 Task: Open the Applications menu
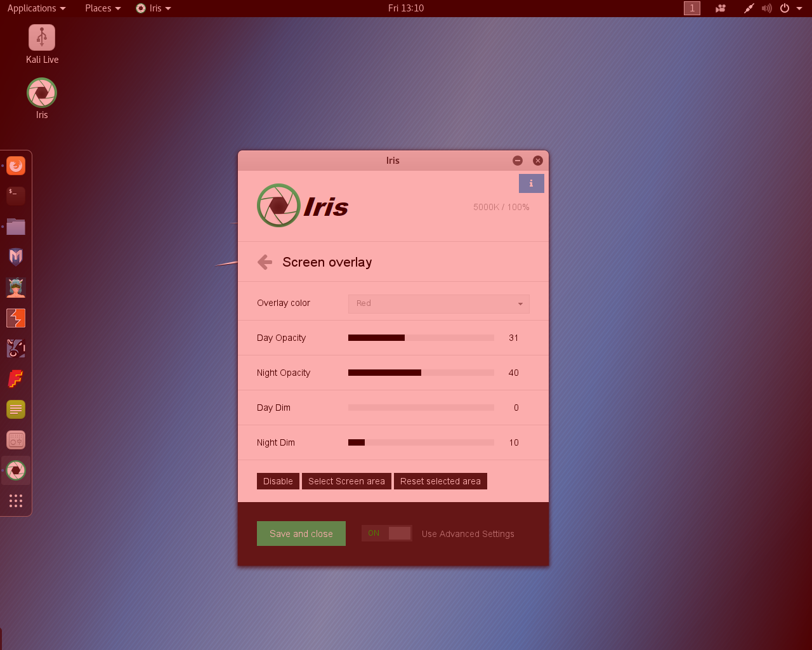click(x=36, y=8)
